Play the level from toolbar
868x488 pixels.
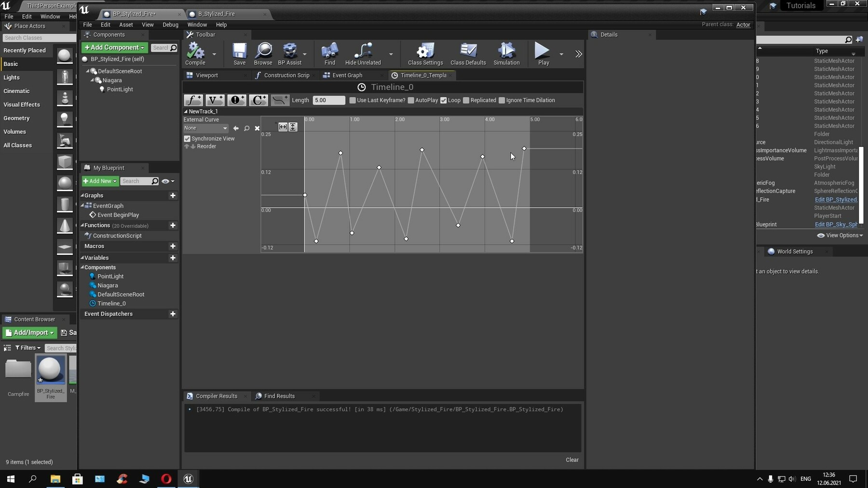coord(543,54)
